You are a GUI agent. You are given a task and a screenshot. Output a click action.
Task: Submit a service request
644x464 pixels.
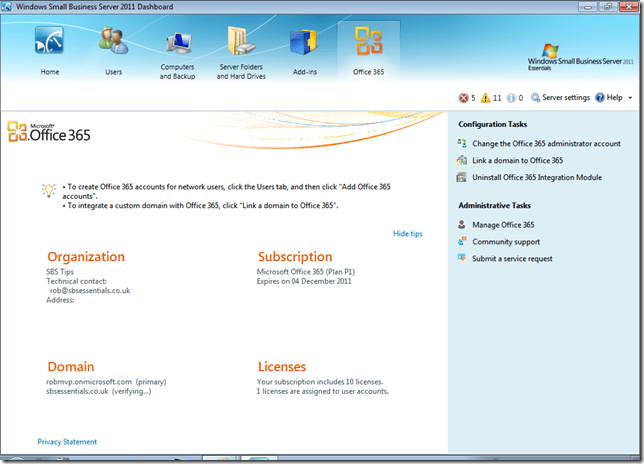(x=512, y=258)
